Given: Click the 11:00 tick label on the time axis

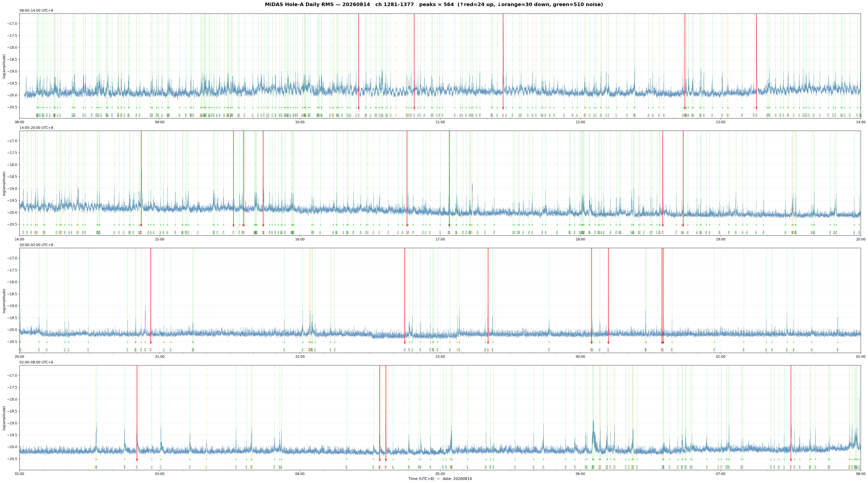Looking at the screenshot, I should (x=440, y=122).
